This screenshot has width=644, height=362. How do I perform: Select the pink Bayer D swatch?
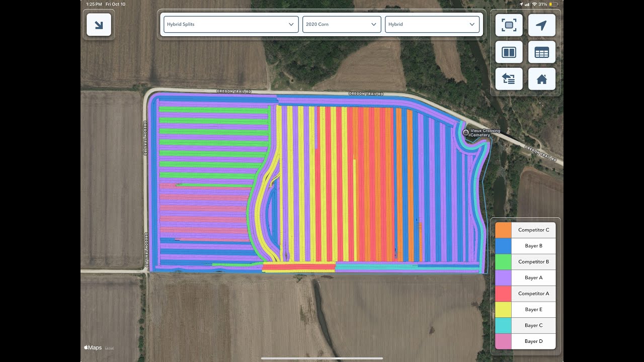(x=503, y=341)
